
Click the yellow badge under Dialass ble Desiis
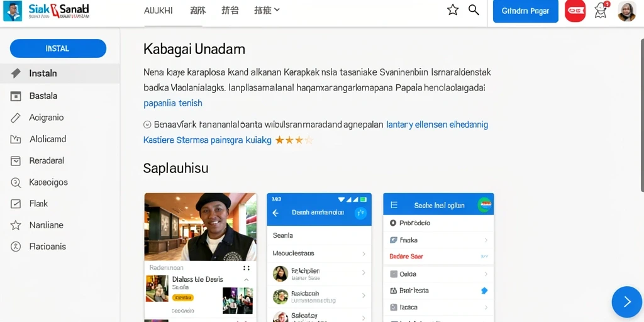(x=183, y=297)
